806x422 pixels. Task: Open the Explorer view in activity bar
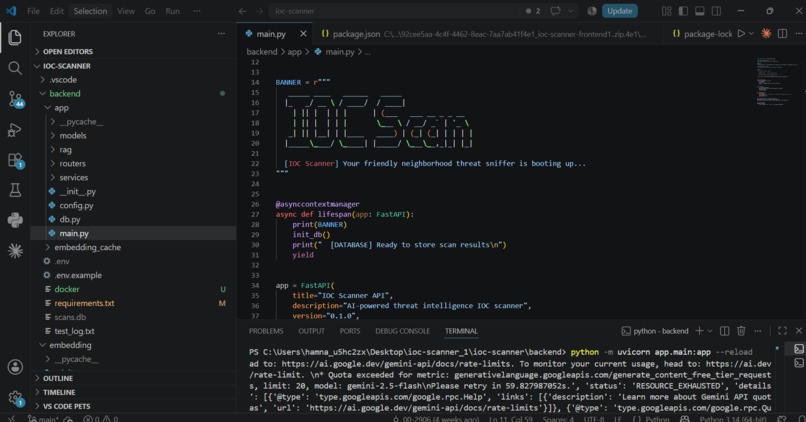(x=15, y=38)
